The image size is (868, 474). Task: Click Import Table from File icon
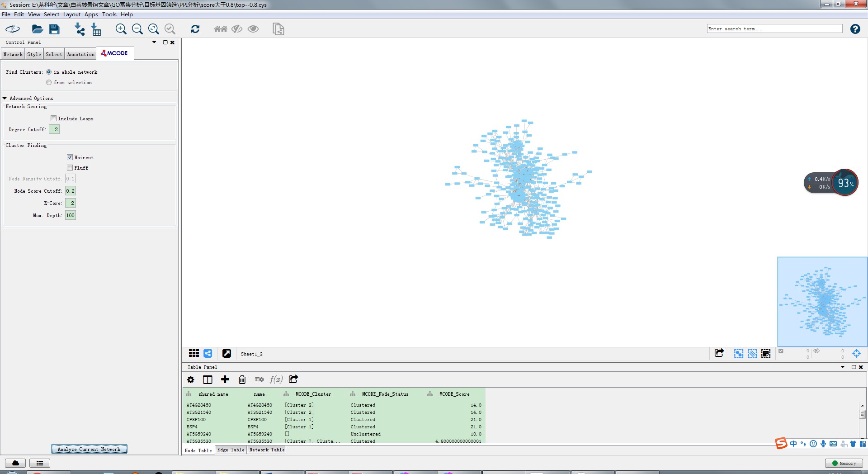tap(96, 29)
